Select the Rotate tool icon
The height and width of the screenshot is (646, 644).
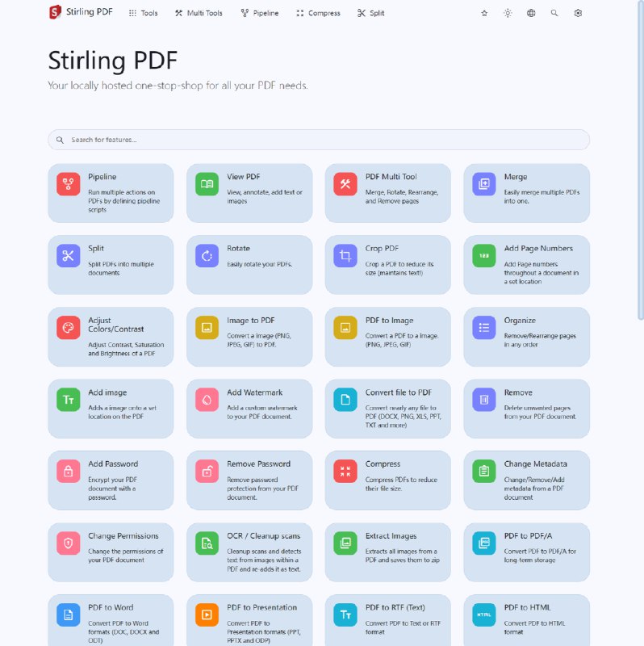coord(207,255)
